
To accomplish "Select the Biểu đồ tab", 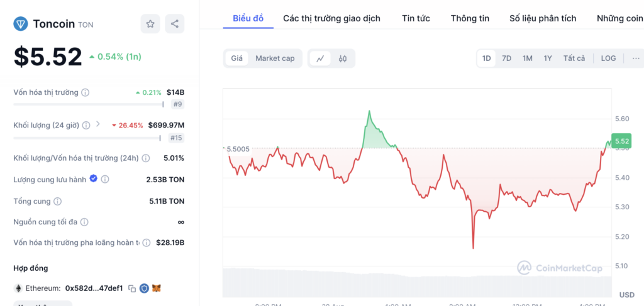I will (x=248, y=18).
